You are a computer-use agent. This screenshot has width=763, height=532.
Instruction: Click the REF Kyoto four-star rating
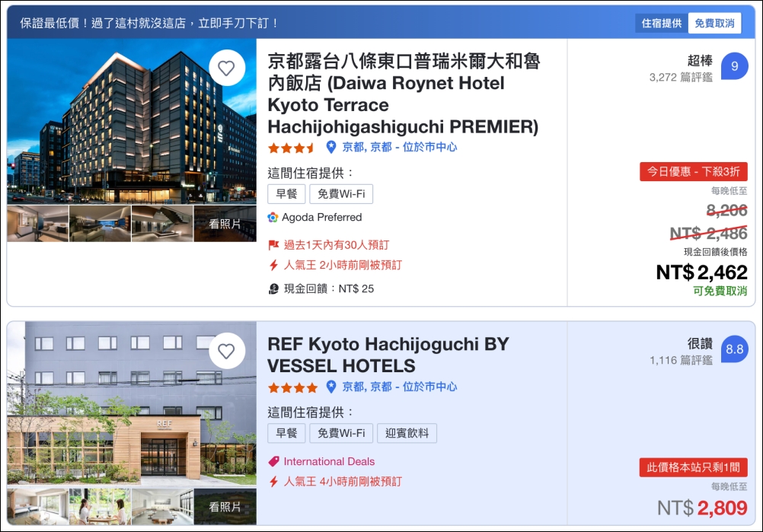pos(292,387)
